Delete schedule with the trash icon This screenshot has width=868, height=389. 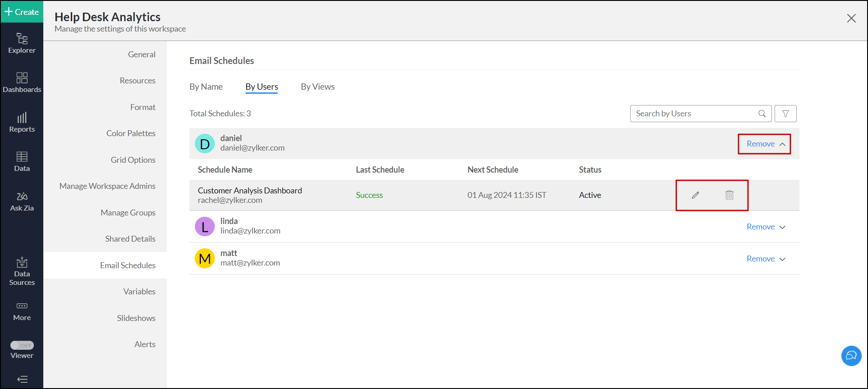(729, 195)
